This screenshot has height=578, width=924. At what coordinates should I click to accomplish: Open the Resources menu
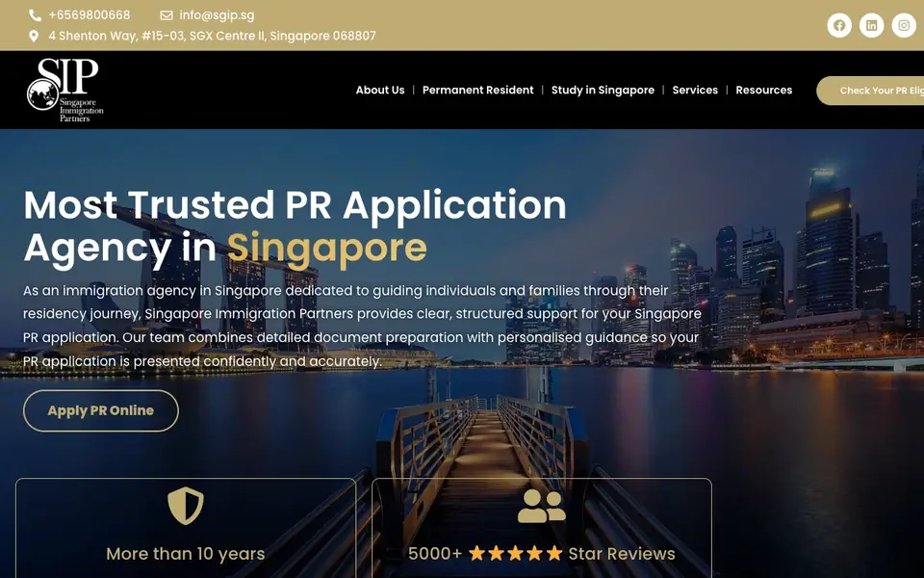point(763,91)
